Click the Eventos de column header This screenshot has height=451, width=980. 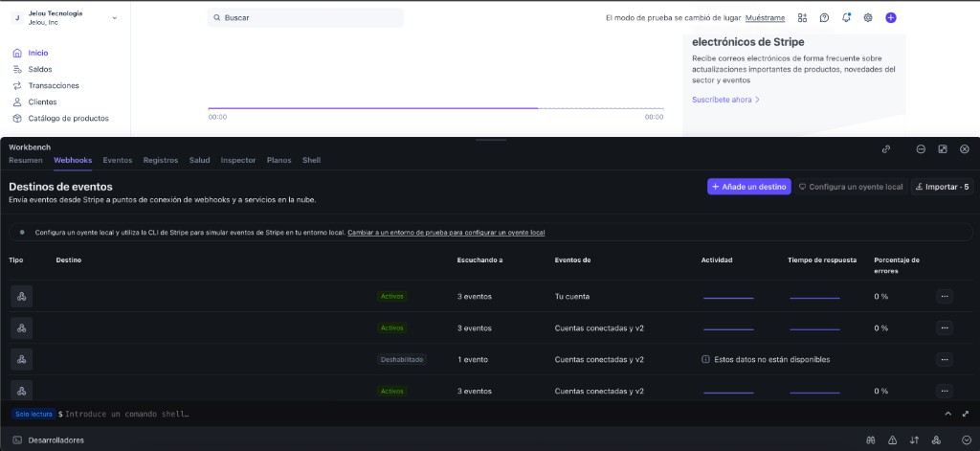(x=572, y=260)
